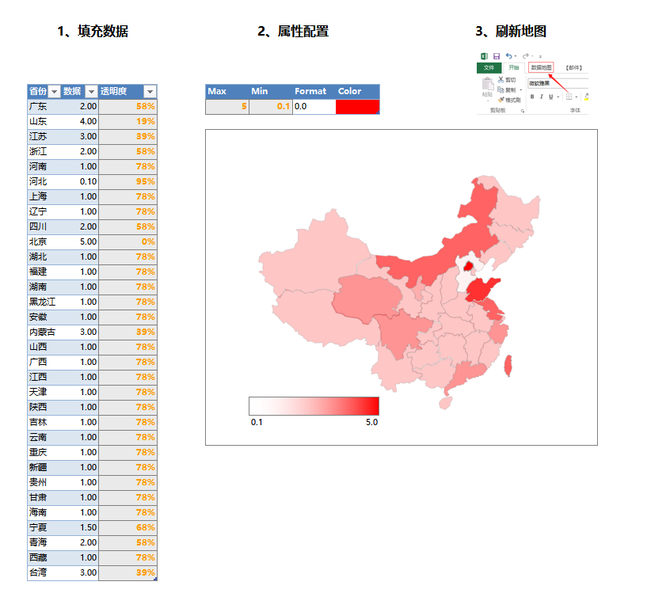
Task: Open the Borders dropdown arrow
Action: coord(576,97)
